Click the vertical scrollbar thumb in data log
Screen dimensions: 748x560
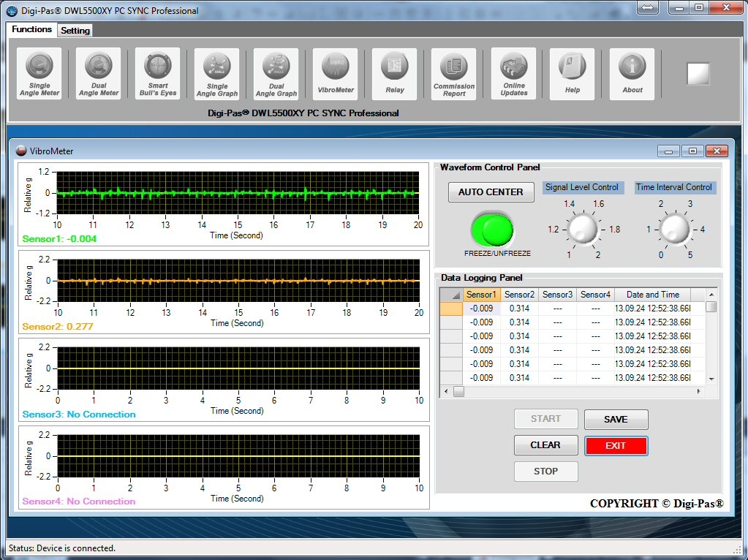click(711, 307)
